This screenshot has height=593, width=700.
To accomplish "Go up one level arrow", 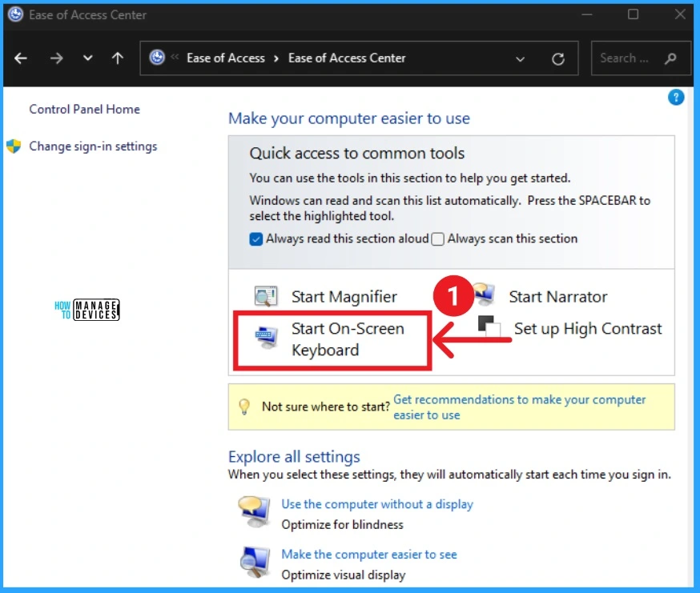I will (118, 58).
